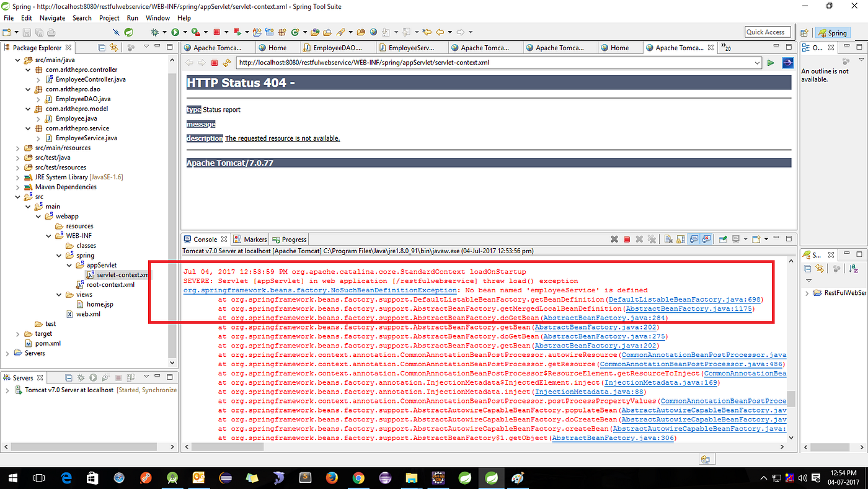Clear the Console output
Screen dimensions: 868x489
coord(668,240)
